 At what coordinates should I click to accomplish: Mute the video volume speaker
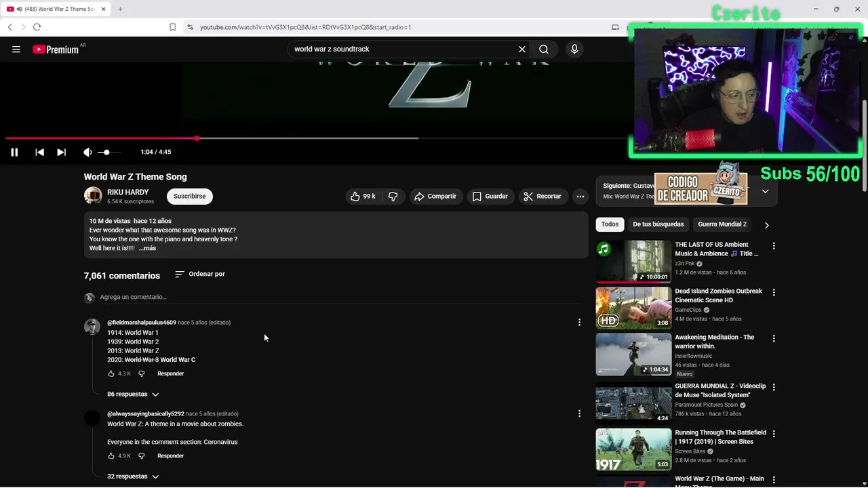87,152
